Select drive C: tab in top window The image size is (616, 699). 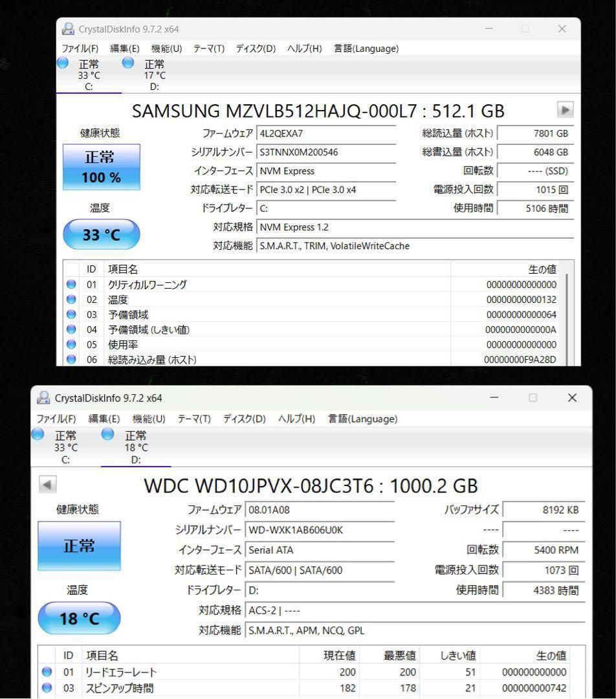(x=89, y=74)
